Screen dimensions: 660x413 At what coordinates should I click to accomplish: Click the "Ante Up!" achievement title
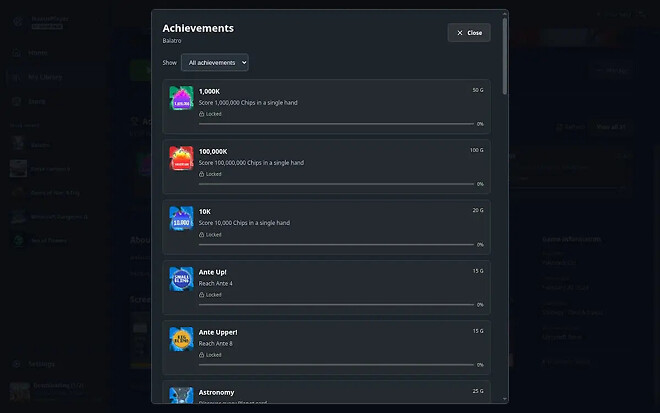(213, 272)
